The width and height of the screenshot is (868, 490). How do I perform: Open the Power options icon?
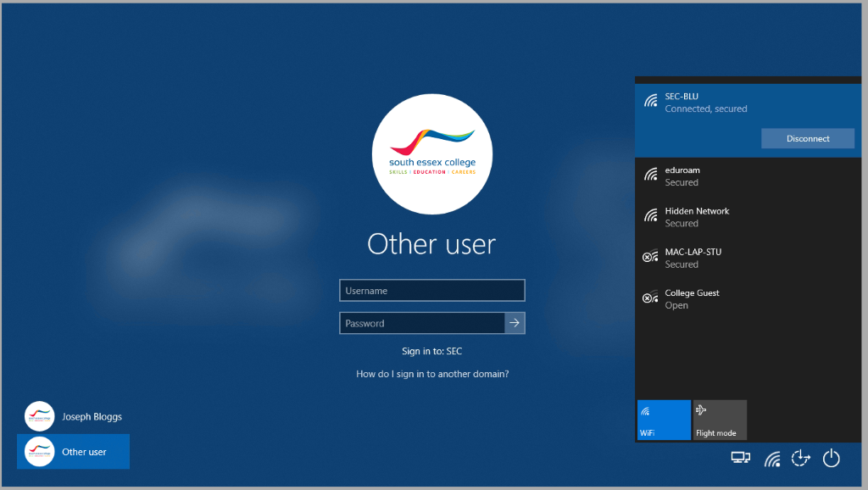point(831,458)
